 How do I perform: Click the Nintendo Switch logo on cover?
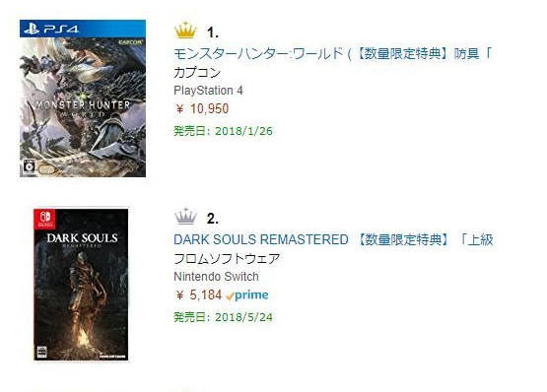click(45, 219)
